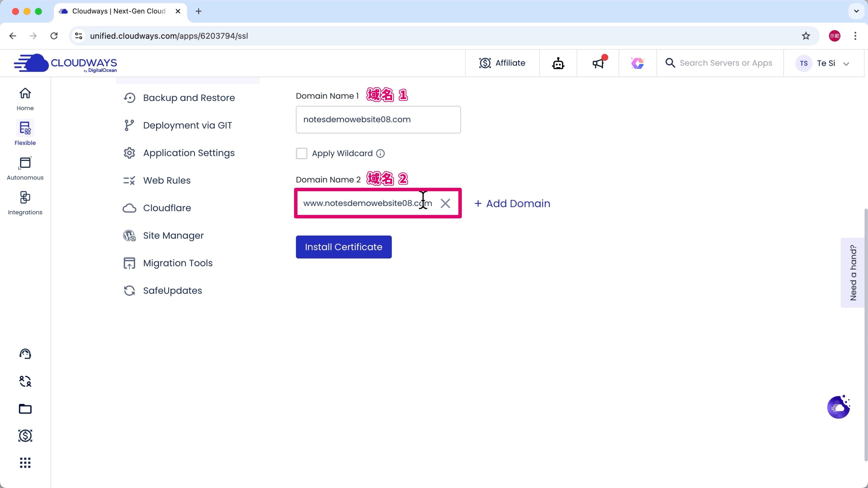Expand the Te Si account dropdown
Screen dimensions: 868x488
(x=846, y=64)
